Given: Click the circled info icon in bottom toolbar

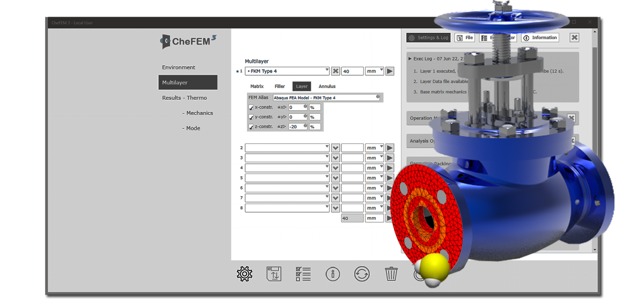Looking at the screenshot, I should click(x=333, y=274).
